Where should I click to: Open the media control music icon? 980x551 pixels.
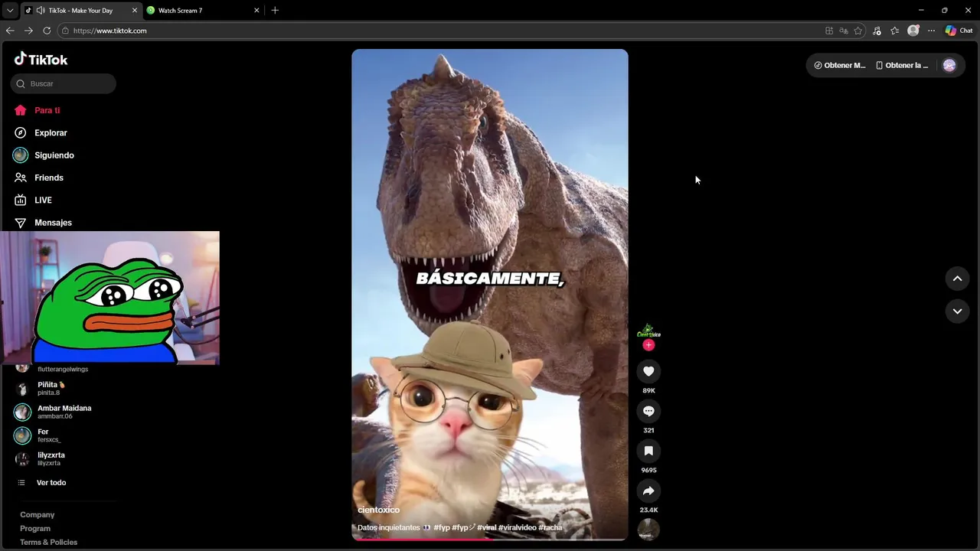tap(877, 31)
